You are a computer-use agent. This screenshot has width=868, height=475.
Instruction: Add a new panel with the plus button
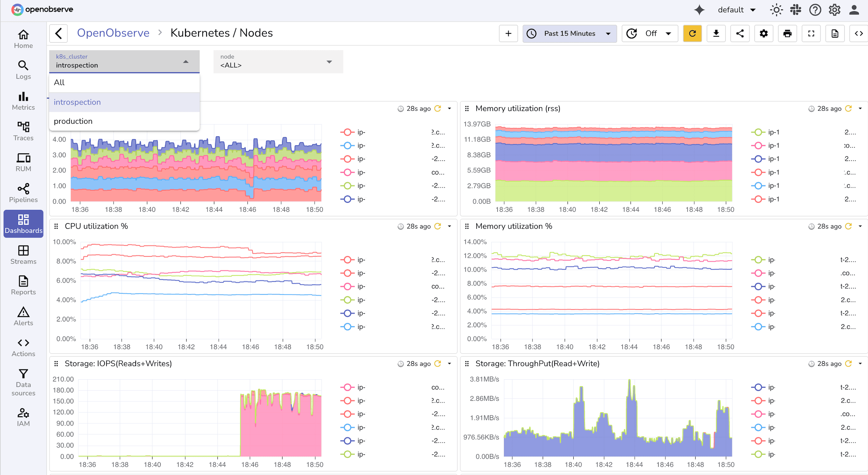(x=508, y=33)
